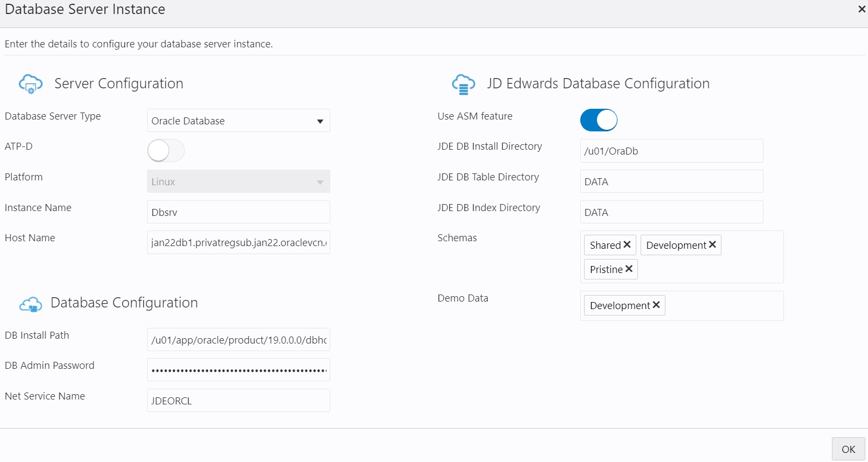Viewport: 868px width, 462px height.
Task: Remove the Shared schema tag
Action: click(x=627, y=244)
